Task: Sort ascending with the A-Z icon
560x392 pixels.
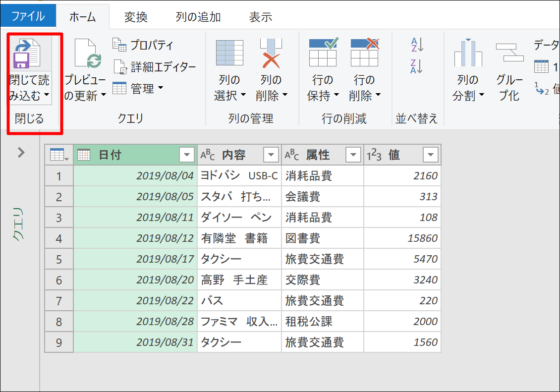Action: (x=417, y=45)
